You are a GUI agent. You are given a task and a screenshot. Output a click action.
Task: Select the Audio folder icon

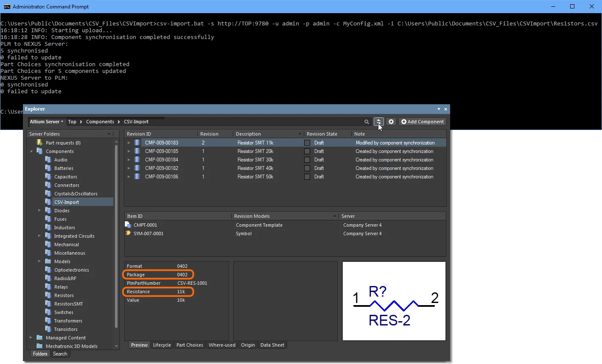click(48, 160)
